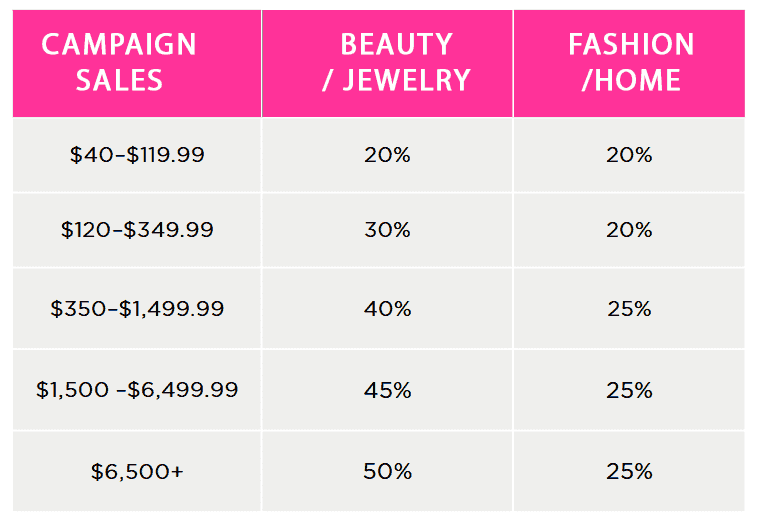Click Beauty/Jewelry 20% for $40–$119.99 row
Screen dimensions: 768x527
[387, 155]
